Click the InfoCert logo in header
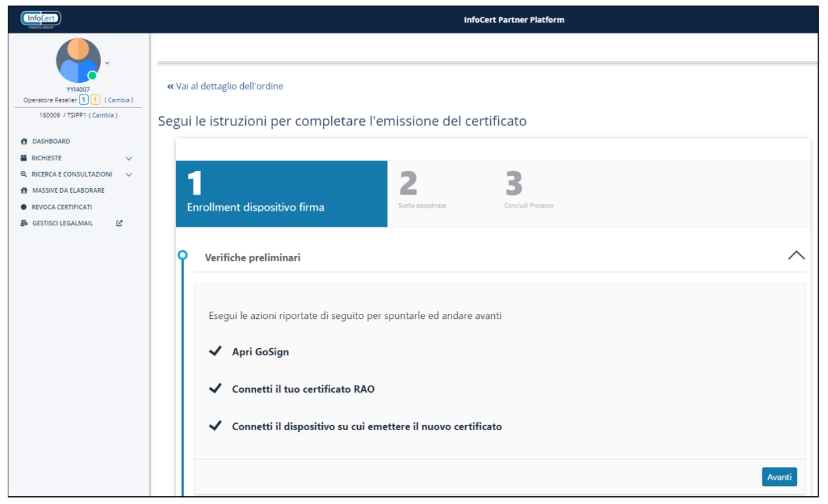 coord(41,19)
